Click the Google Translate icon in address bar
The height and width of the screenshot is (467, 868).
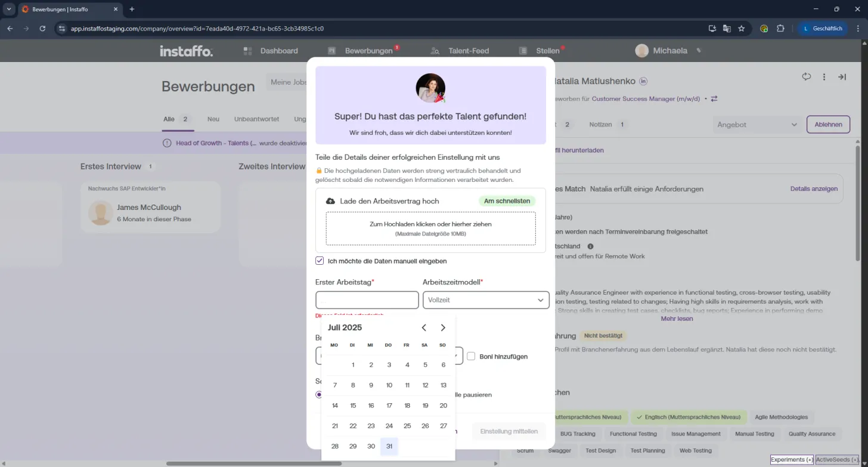[x=727, y=28]
